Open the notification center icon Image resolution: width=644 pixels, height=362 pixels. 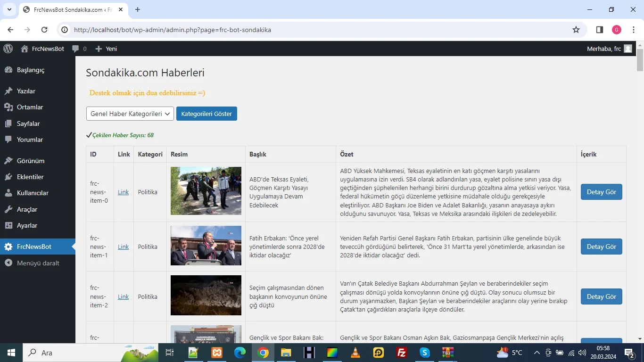pos(629,353)
